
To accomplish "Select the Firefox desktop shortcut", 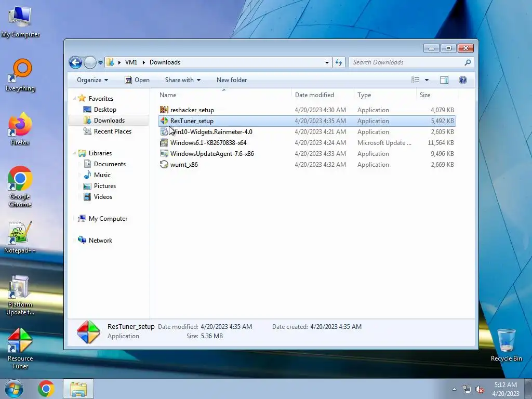I will click(x=20, y=129).
